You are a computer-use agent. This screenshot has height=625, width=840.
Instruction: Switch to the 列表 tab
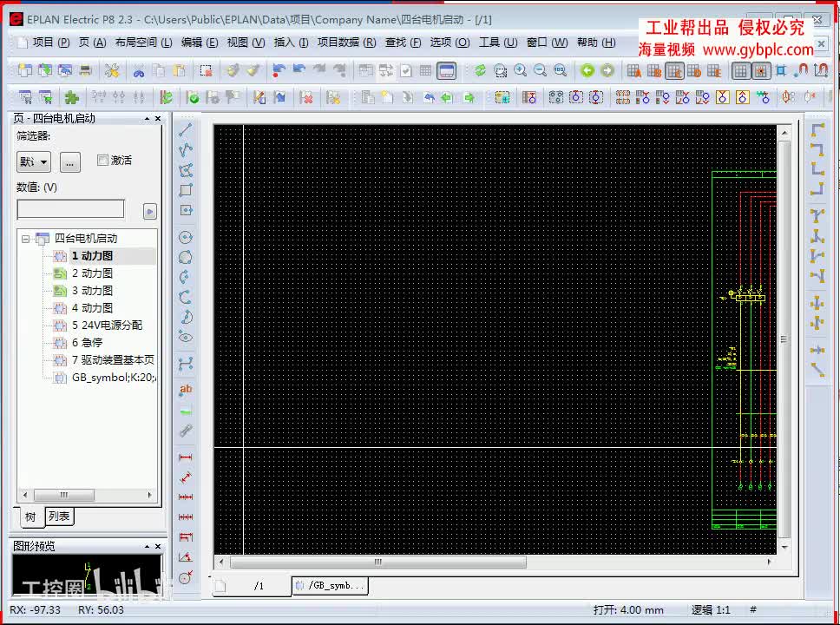(x=59, y=516)
